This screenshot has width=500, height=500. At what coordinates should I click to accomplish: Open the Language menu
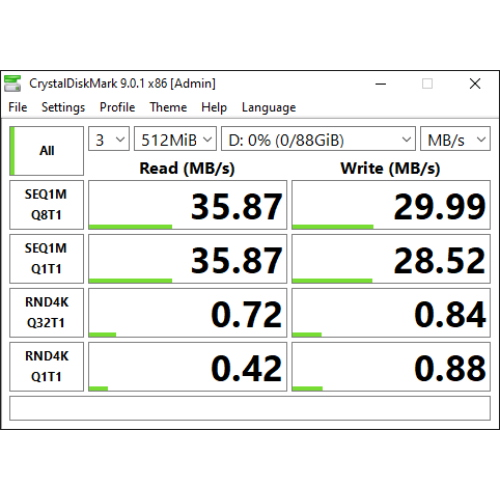point(269,107)
